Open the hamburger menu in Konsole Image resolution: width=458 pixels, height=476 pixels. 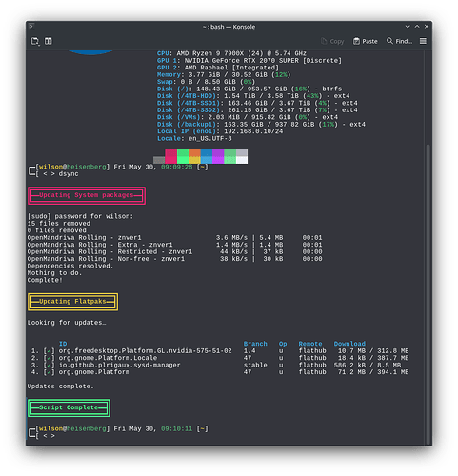point(423,41)
